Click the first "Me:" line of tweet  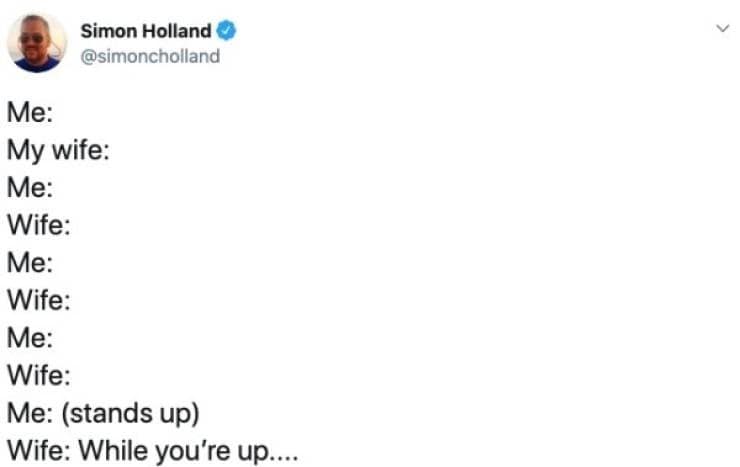tap(30, 113)
